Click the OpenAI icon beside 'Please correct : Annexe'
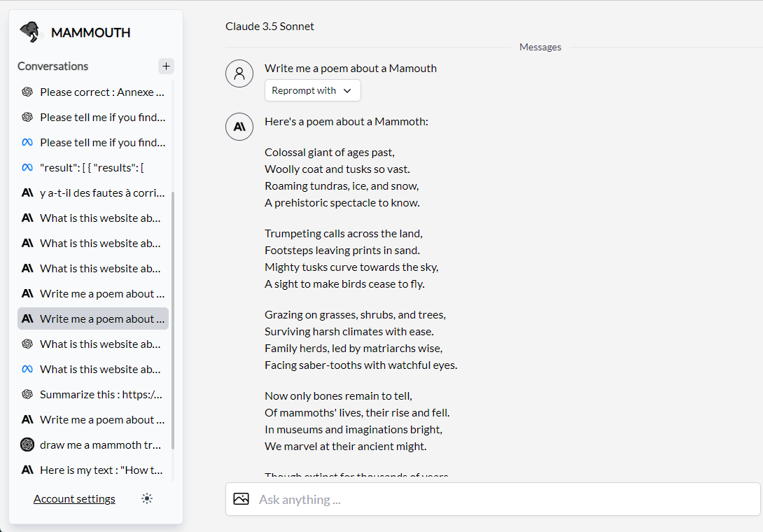The image size is (763, 532). (x=27, y=92)
